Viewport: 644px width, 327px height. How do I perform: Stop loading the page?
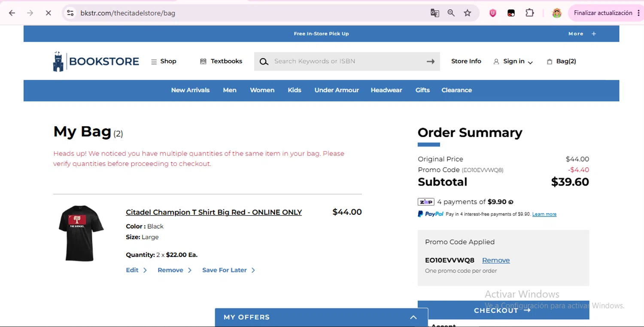point(48,13)
